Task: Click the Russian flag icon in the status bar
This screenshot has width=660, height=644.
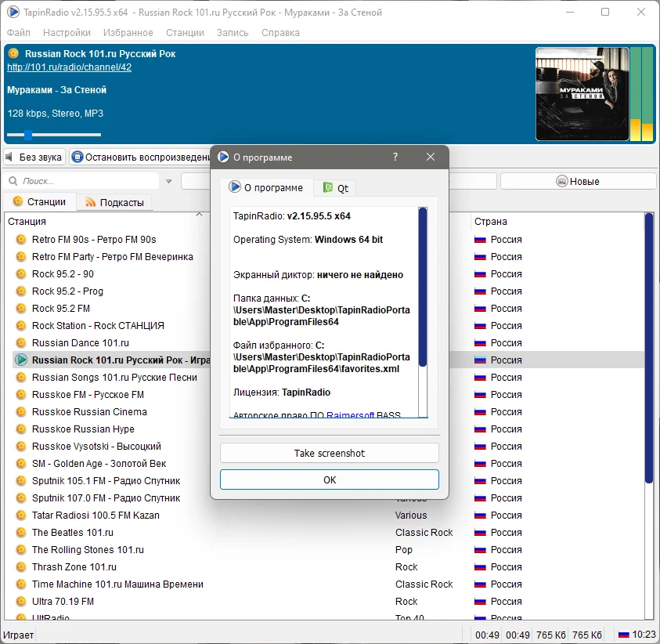Action: pyautogui.click(x=624, y=635)
